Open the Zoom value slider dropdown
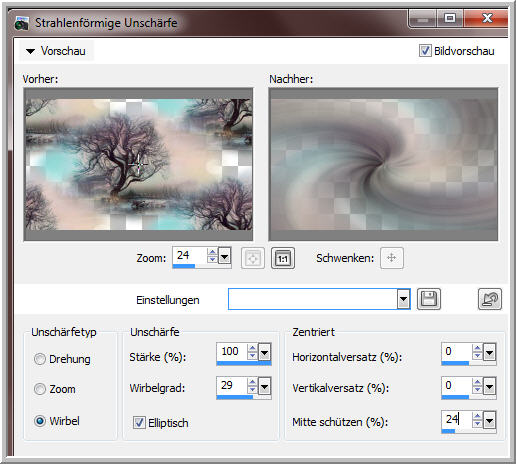The image size is (516, 464). click(224, 257)
